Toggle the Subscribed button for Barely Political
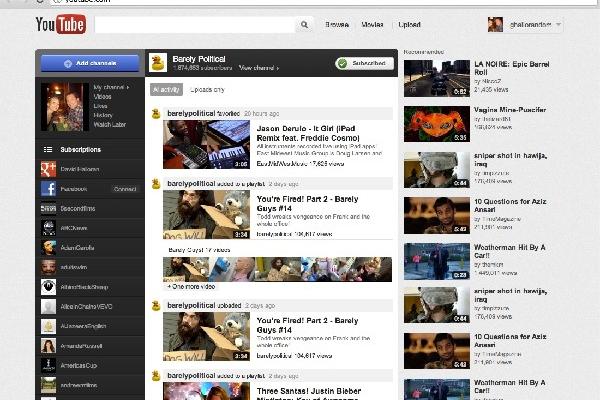Image resolution: width=600 pixels, height=400 pixels. click(x=361, y=63)
